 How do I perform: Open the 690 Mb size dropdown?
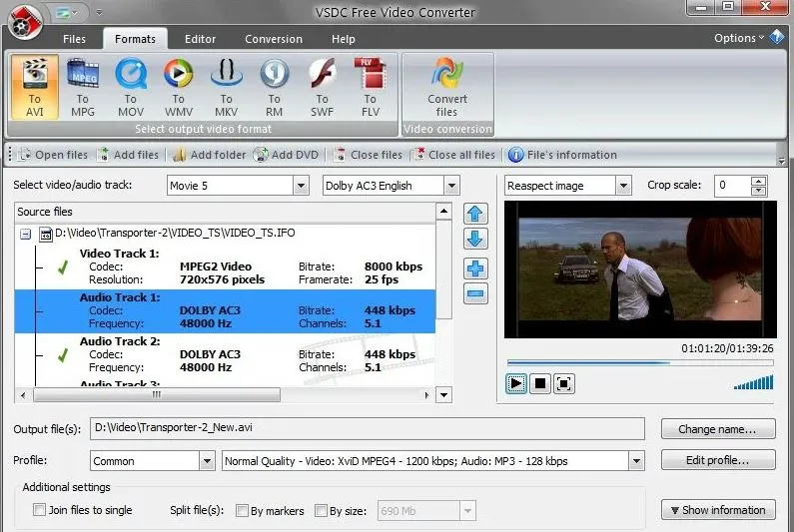click(467, 511)
